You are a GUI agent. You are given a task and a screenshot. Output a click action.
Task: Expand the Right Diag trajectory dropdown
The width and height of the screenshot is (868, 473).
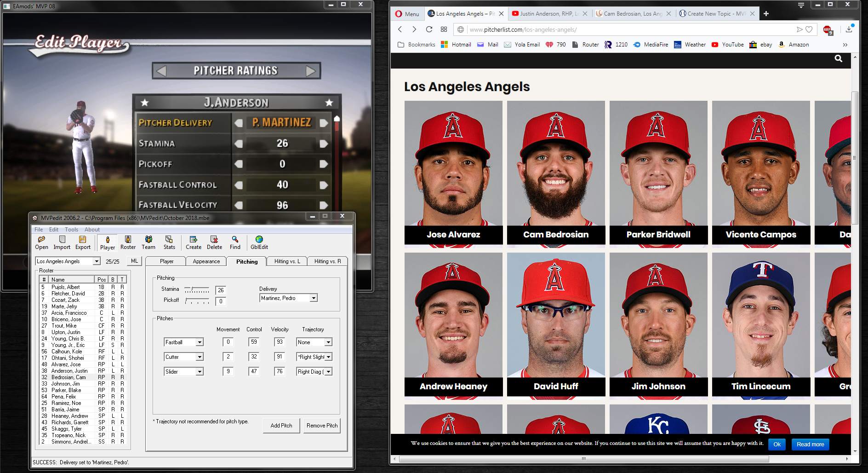(328, 372)
